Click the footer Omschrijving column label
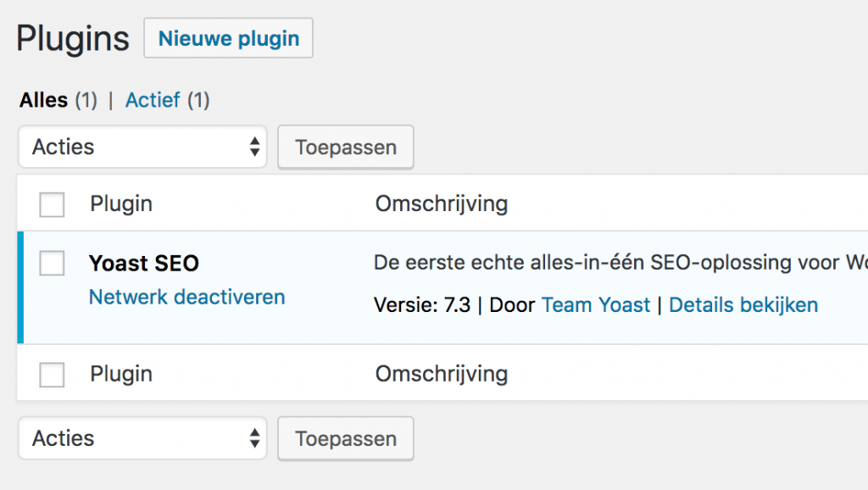 [441, 374]
